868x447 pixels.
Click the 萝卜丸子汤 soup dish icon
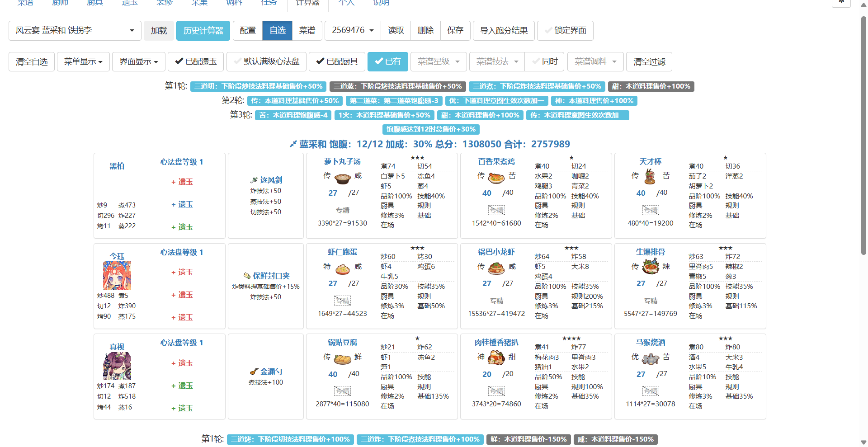pyautogui.click(x=342, y=179)
